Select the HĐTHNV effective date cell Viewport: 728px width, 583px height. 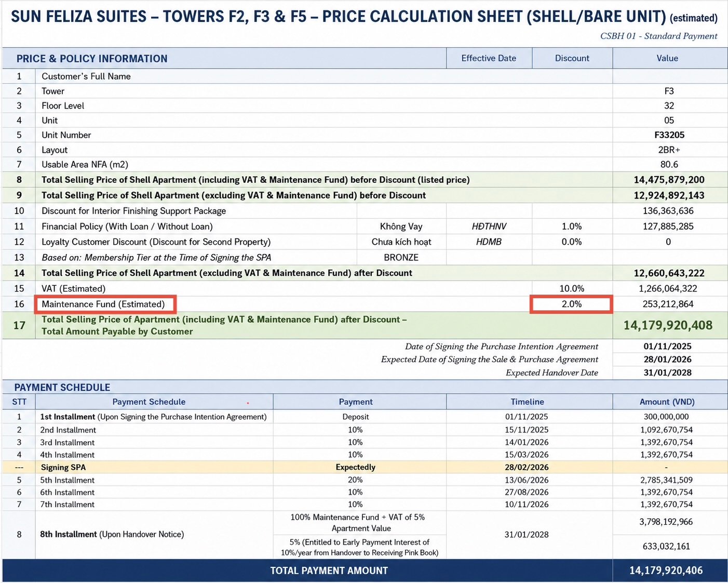(x=489, y=227)
